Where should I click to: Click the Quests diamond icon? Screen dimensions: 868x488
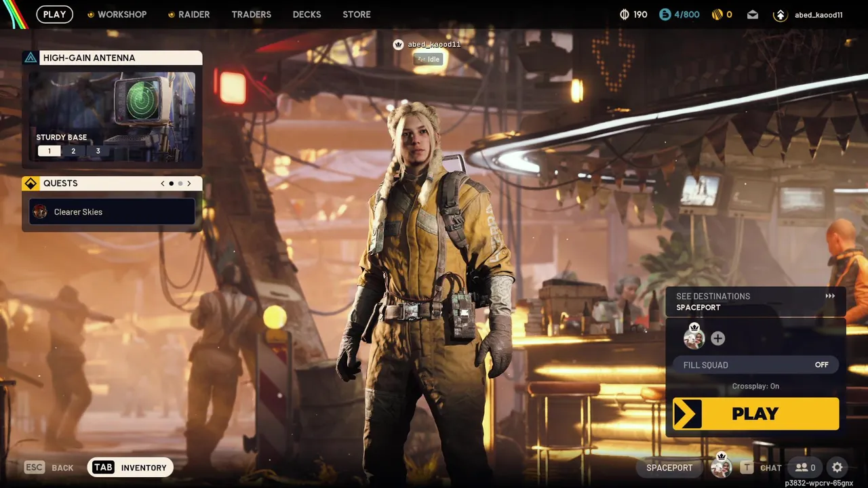(31, 184)
